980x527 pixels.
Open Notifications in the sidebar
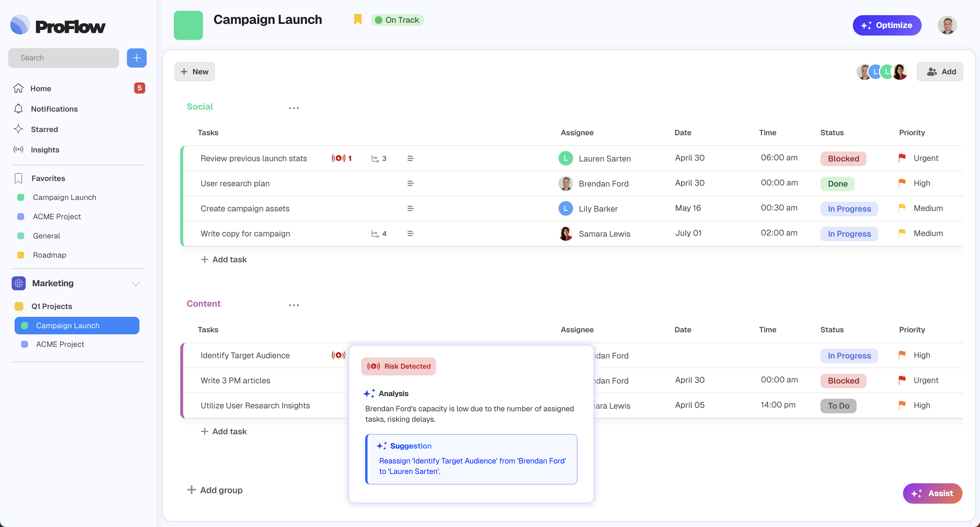point(54,109)
